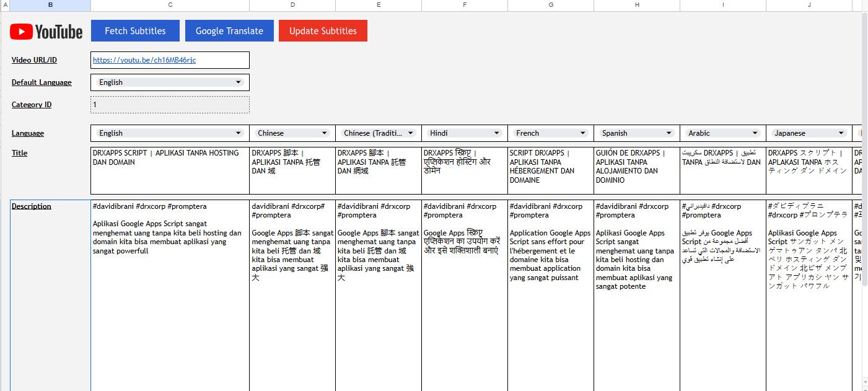
Task: Select the Japanese description cell
Action: point(809,296)
